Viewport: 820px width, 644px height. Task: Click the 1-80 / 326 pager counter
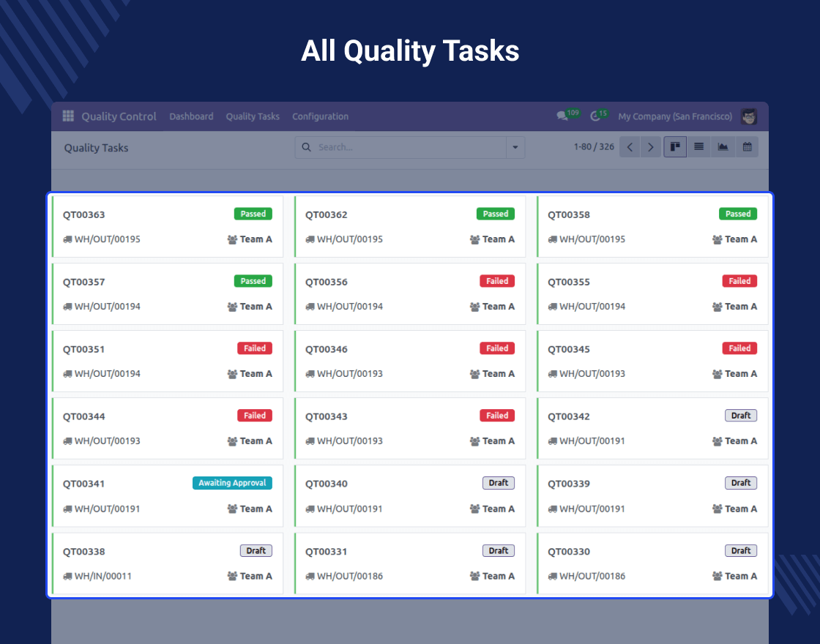point(594,147)
